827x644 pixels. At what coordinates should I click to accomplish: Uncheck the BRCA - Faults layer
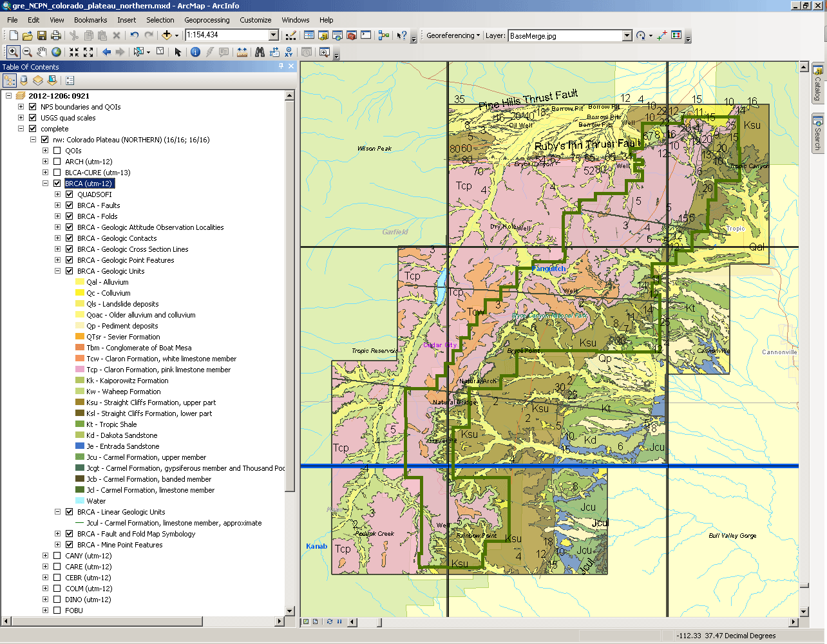tap(70, 205)
